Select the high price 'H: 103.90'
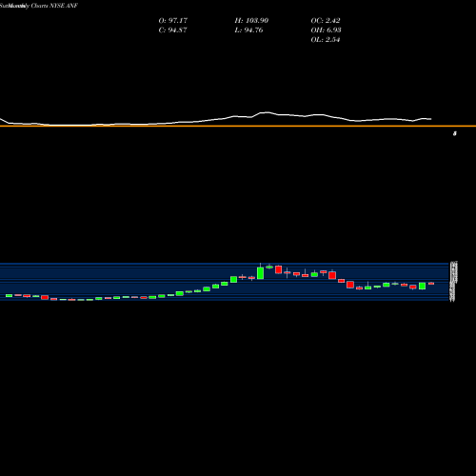Screen dimensions: 476x476 click(251, 20)
